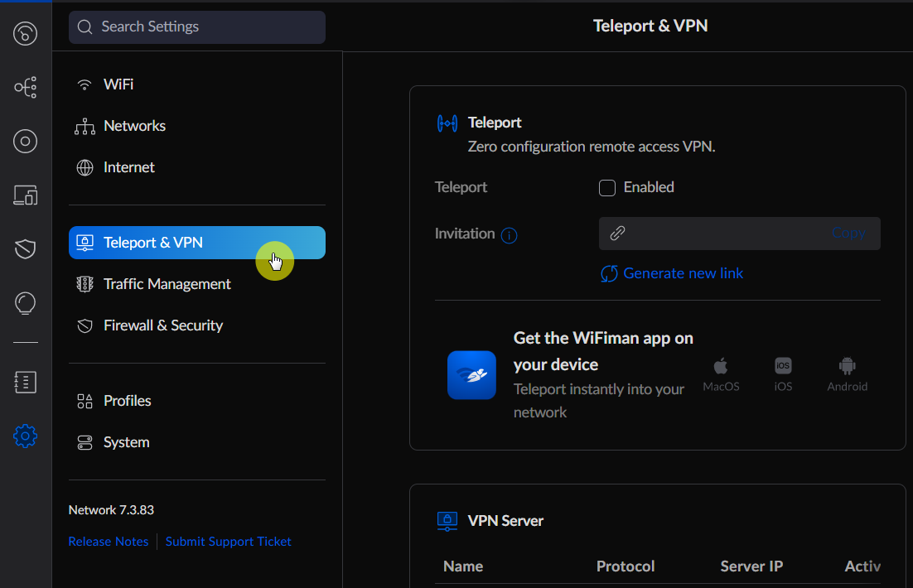Screen dimensions: 913x588
Task: Select Teleport & VPN menu item
Action: coord(197,242)
